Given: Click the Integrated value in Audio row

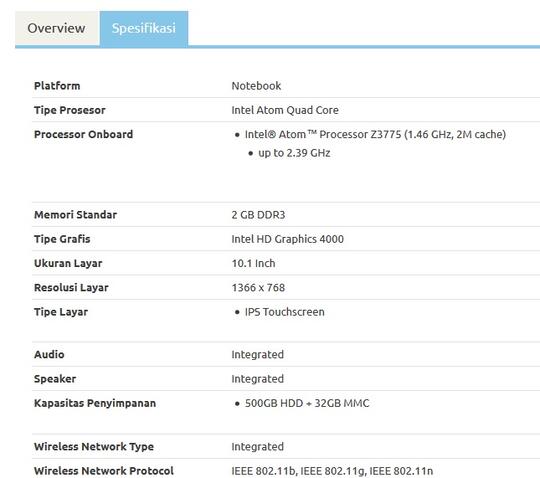Looking at the screenshot, I should point(258,354).
